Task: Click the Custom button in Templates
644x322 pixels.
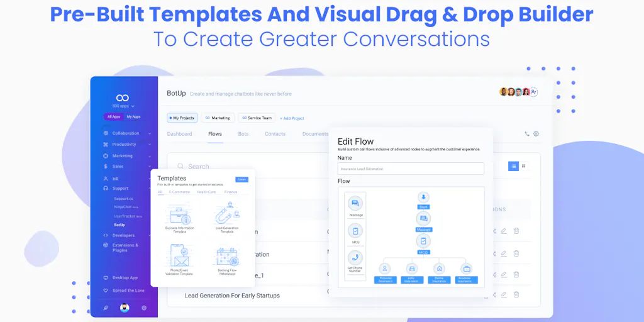Action: coord(242,179)
